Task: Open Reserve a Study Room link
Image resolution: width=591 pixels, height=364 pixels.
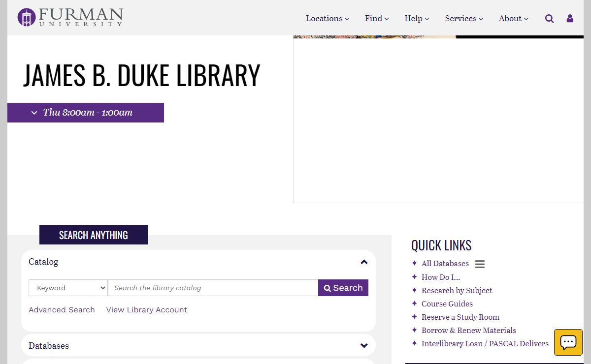Action: [x=460, y=317]
